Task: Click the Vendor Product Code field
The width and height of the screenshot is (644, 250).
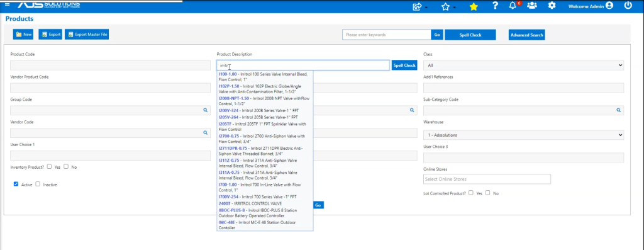Action: coord(111,88)
